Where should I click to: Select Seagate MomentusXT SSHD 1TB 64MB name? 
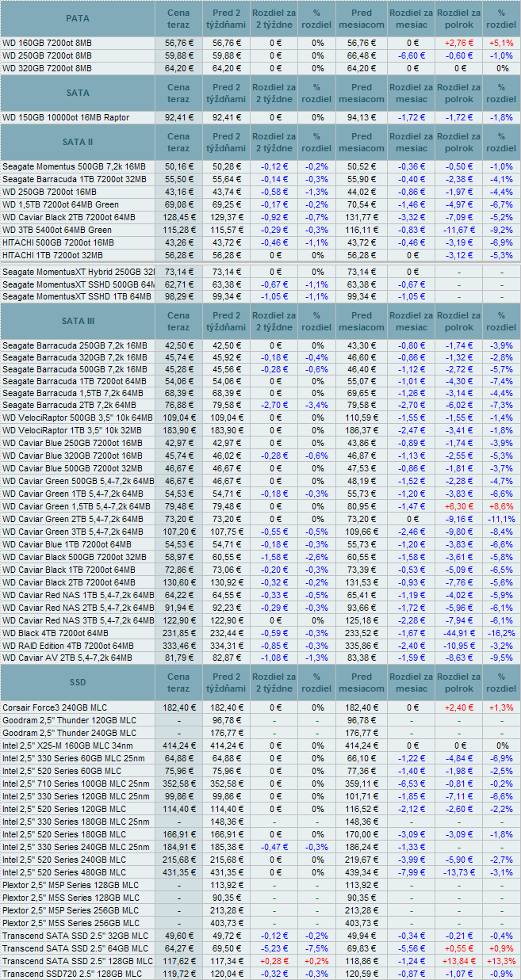[79, 296]
